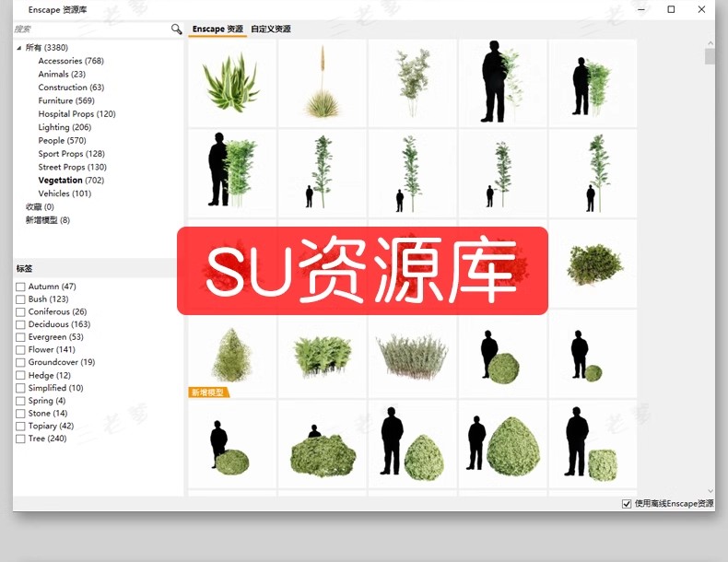The image size is (728, 562).
Task: Enable the Coniferous (26) tag checkbox
Action: pos(20,311)
